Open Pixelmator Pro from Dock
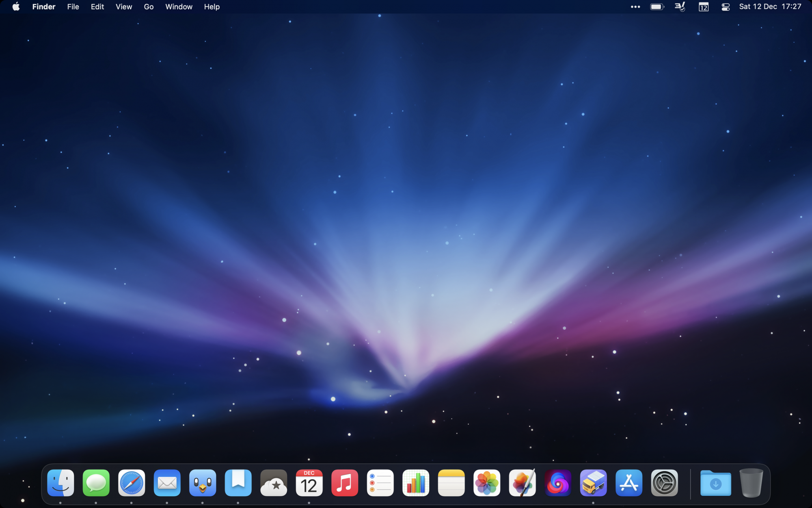This screenshot has width=812, height=508. coord(522,483)
